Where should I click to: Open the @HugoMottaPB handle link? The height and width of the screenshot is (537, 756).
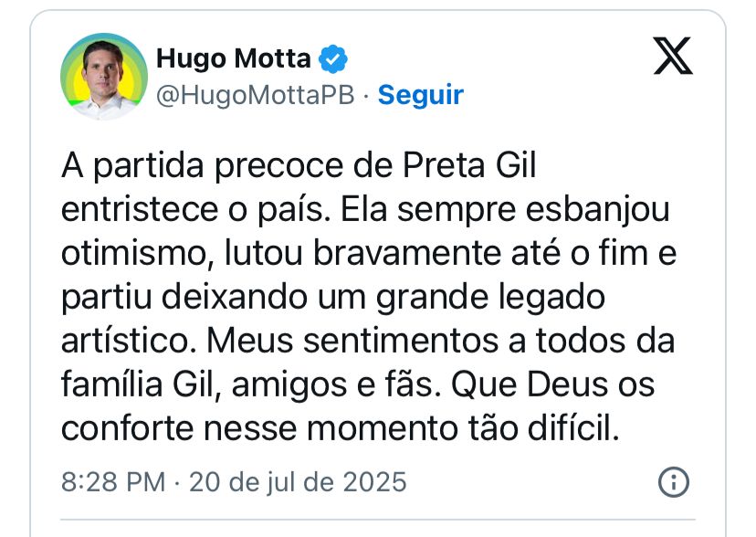(x=255, y=94)
